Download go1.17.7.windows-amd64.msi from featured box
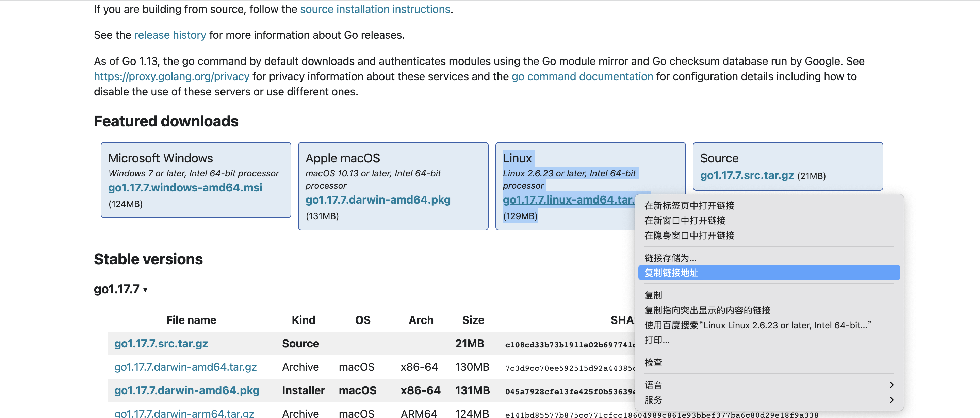The image size is (980, 418). pos(185,187)
